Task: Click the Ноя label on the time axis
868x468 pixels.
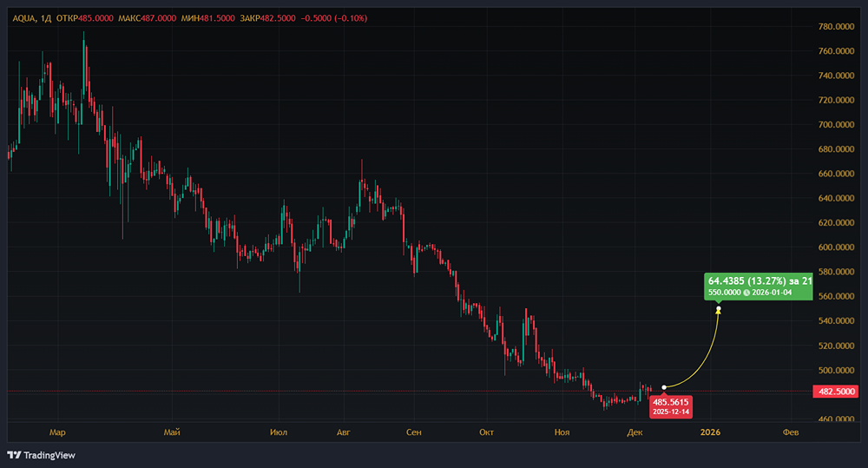Action: (562, 432)
